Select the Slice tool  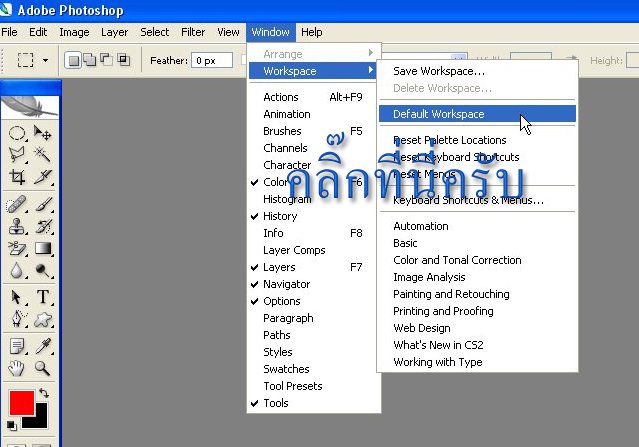pos(42,177)
